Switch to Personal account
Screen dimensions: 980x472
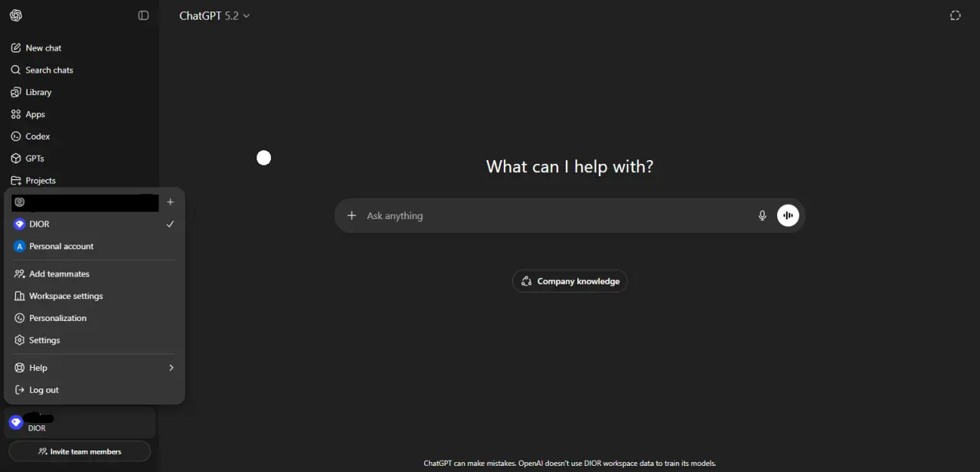pos(94,247)
